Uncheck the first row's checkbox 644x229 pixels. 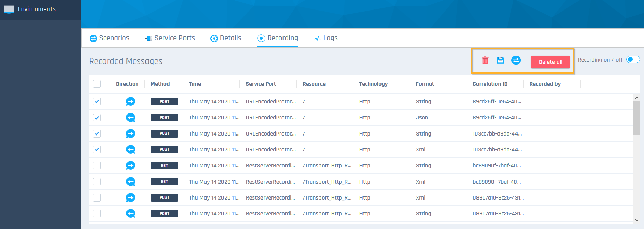click(97, 101)
